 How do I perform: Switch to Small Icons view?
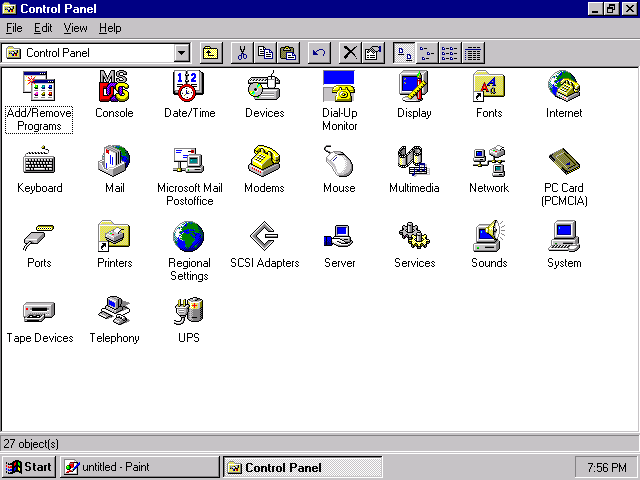pos(427,53)
